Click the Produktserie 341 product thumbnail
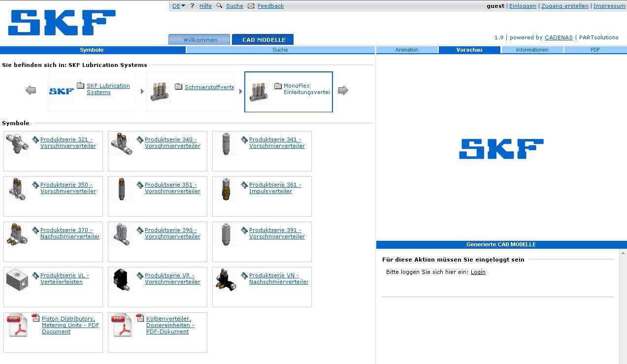Image resolution: width=627 pixels, height=364 pixels. pos(226,144)
